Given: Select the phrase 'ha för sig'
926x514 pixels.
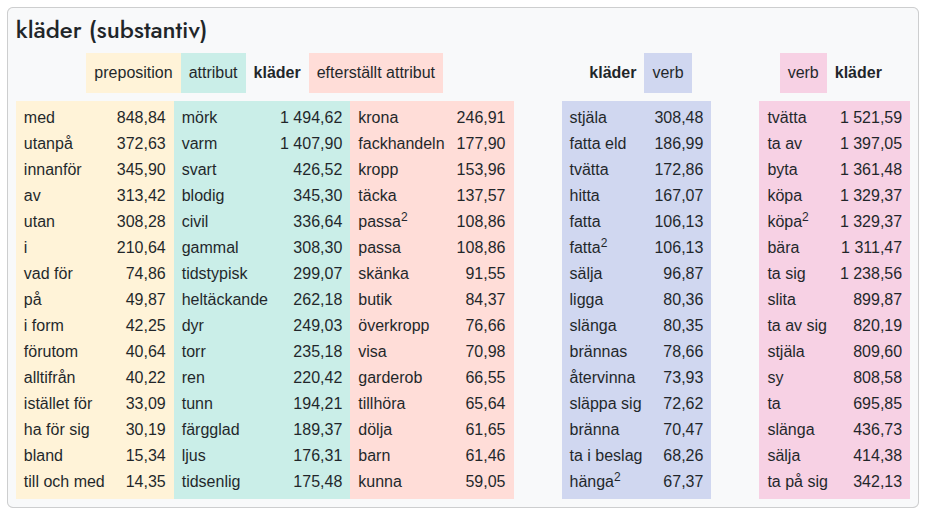Looking at the screenshot, I should 56,430.
